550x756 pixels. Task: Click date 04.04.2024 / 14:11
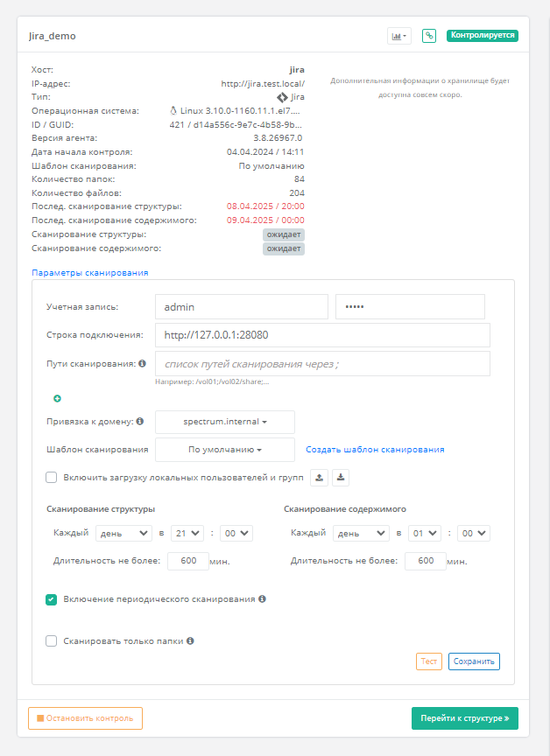tap(265, 152)
